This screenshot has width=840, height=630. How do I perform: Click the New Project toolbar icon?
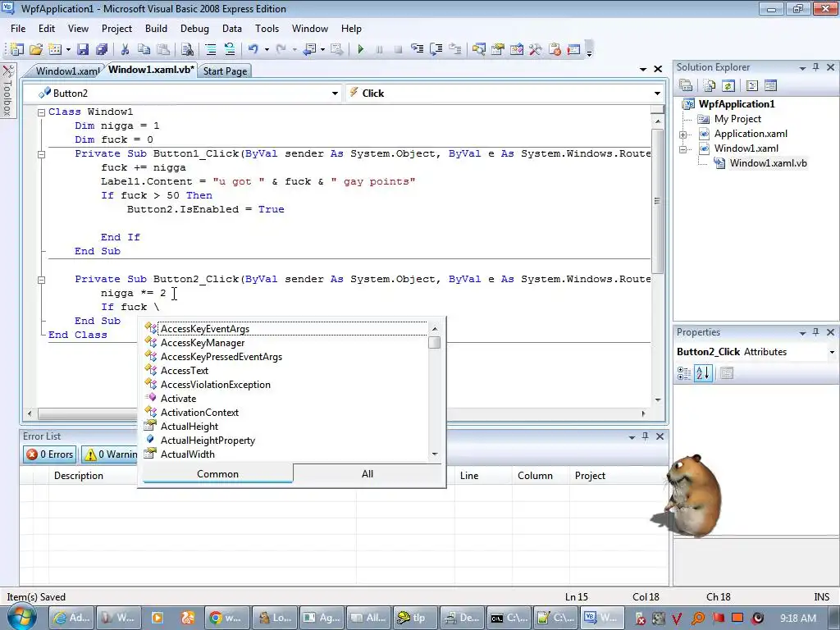point(16,49)
